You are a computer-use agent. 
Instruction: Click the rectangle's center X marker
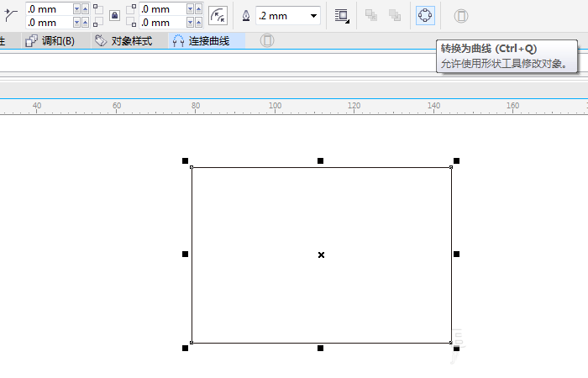tap(321, 255)
